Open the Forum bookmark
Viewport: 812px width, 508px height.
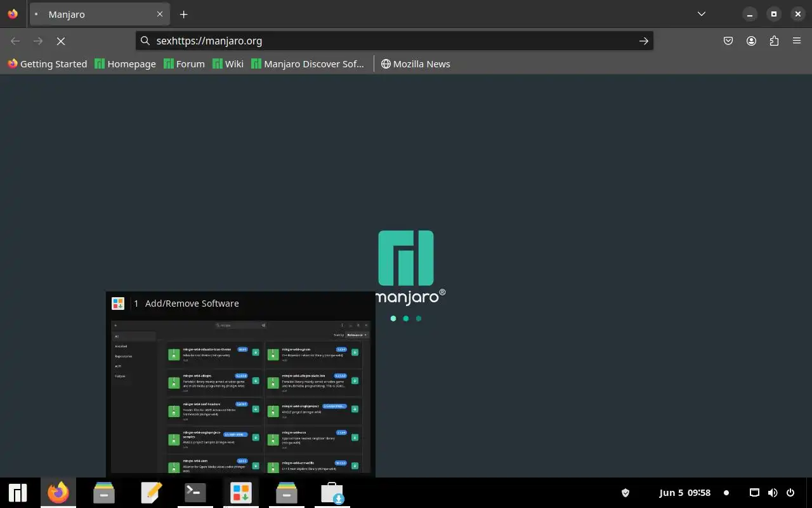coord(184,63)
